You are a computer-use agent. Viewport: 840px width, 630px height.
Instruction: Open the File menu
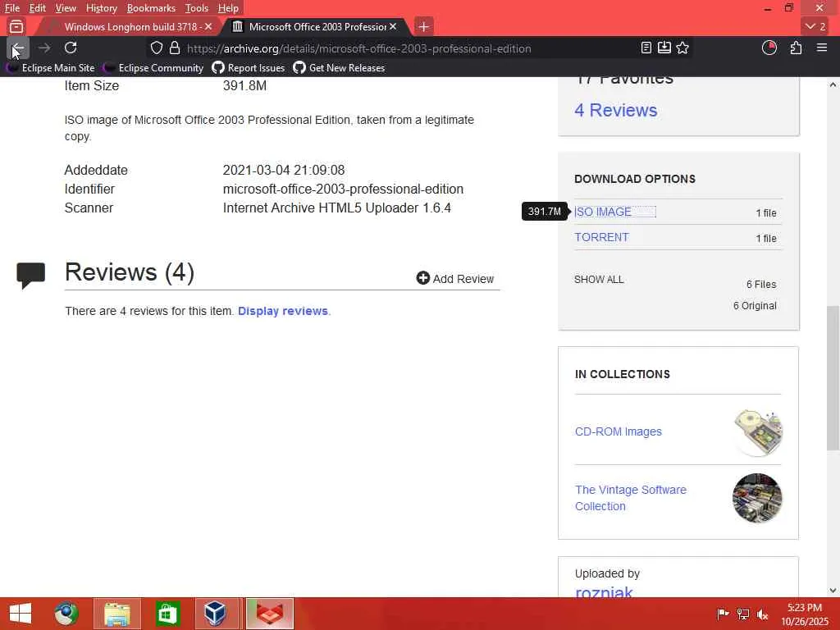(12, 8)
